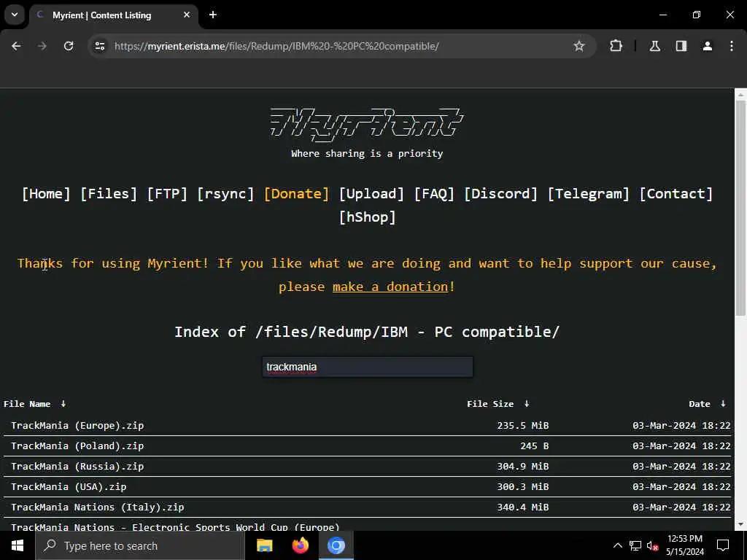Image resolution: width=747 pixels, height=560 pixels.
Task: Click the address bar URL
Action: [276, 46]
